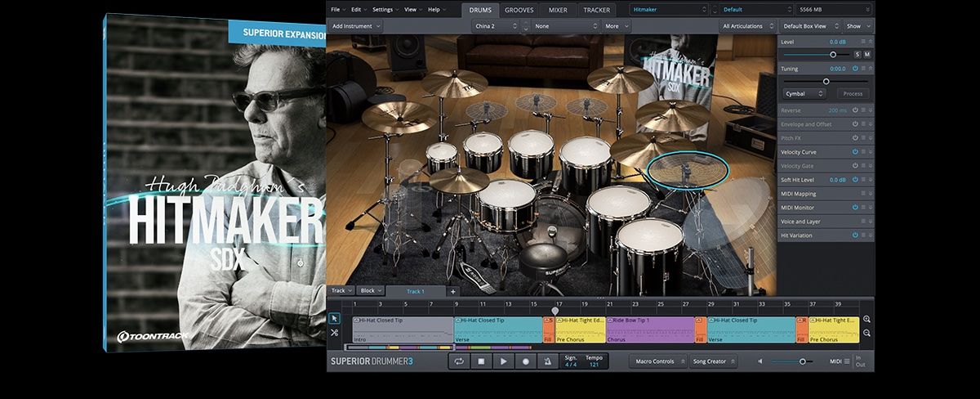The height and width of the screenshot is (399, 980).
Task: Switch to the Mixer tab
Action: 558,10
